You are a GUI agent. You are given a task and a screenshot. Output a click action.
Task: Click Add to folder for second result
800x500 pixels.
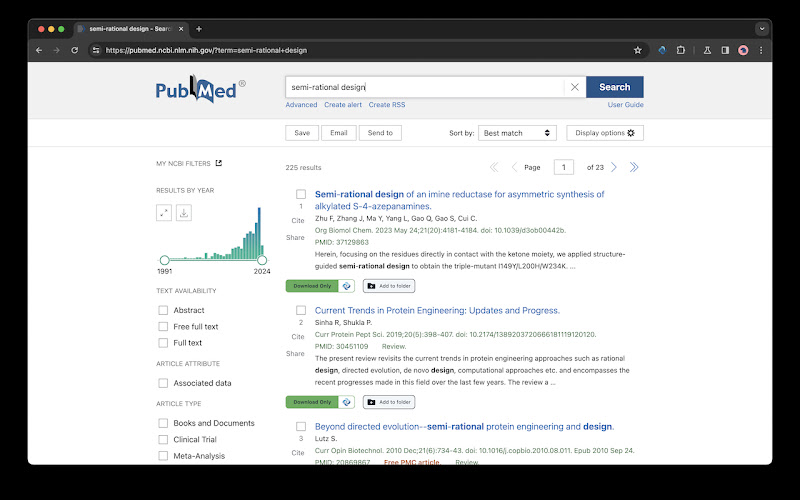[x=389, y=402]
